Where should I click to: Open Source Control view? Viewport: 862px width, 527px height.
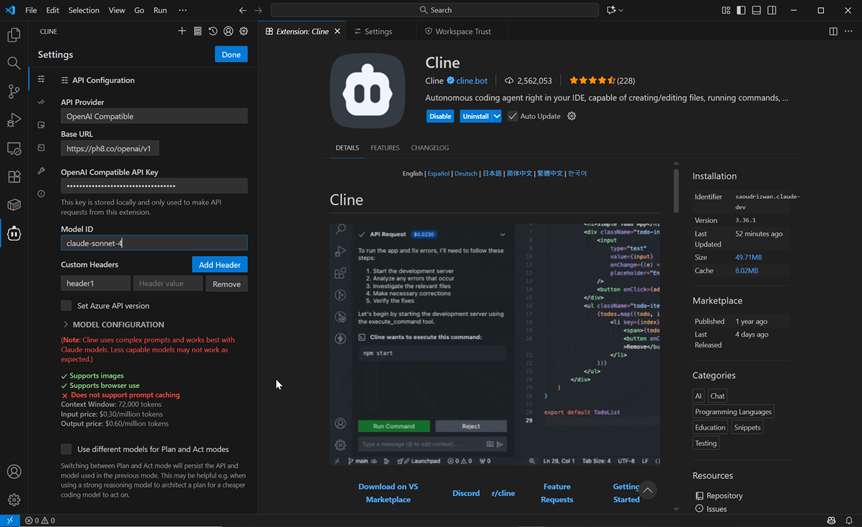tap(14, 91)
